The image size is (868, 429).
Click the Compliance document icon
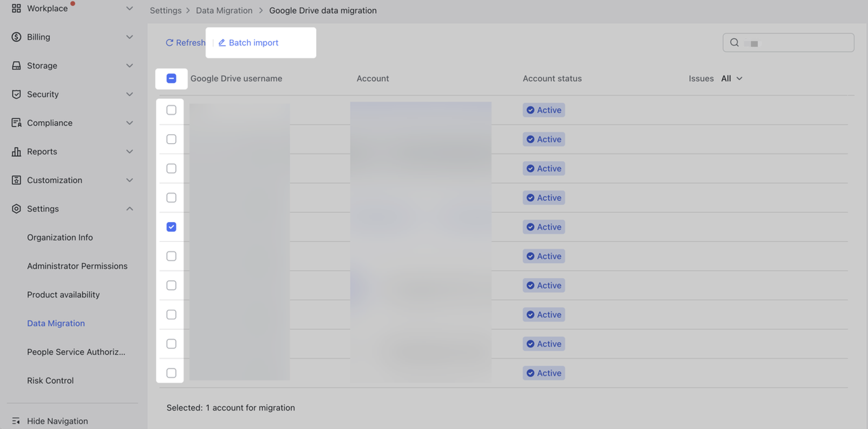point(16,123)
